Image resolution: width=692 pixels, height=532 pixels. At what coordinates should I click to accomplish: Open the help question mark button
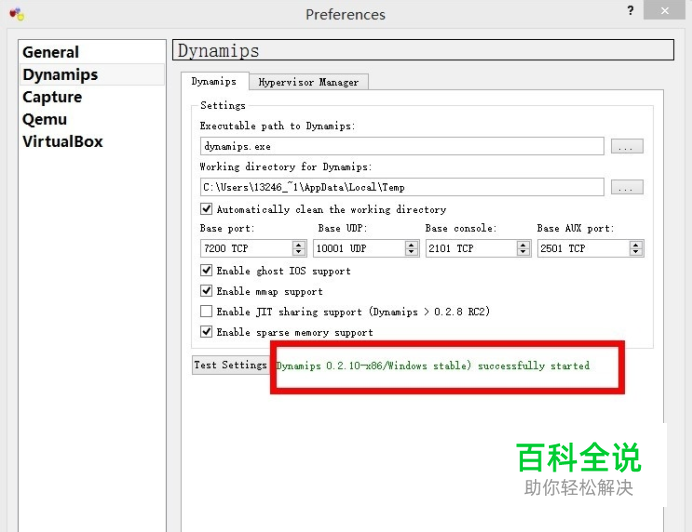(x=630, y=11)
